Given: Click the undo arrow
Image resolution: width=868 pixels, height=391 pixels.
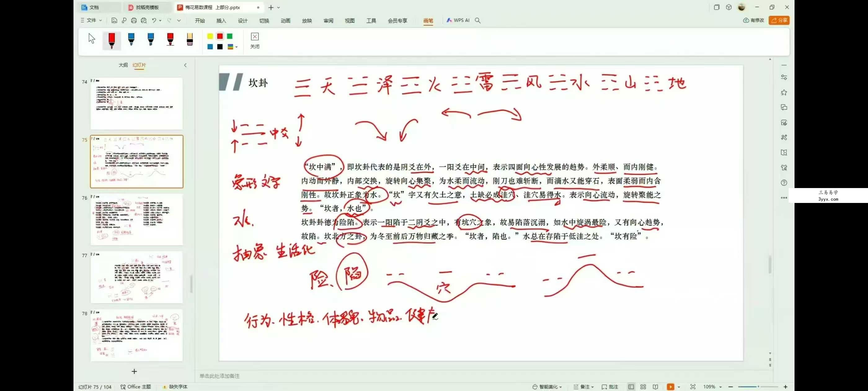Looking at the screenshot, I should click(154, 20).
